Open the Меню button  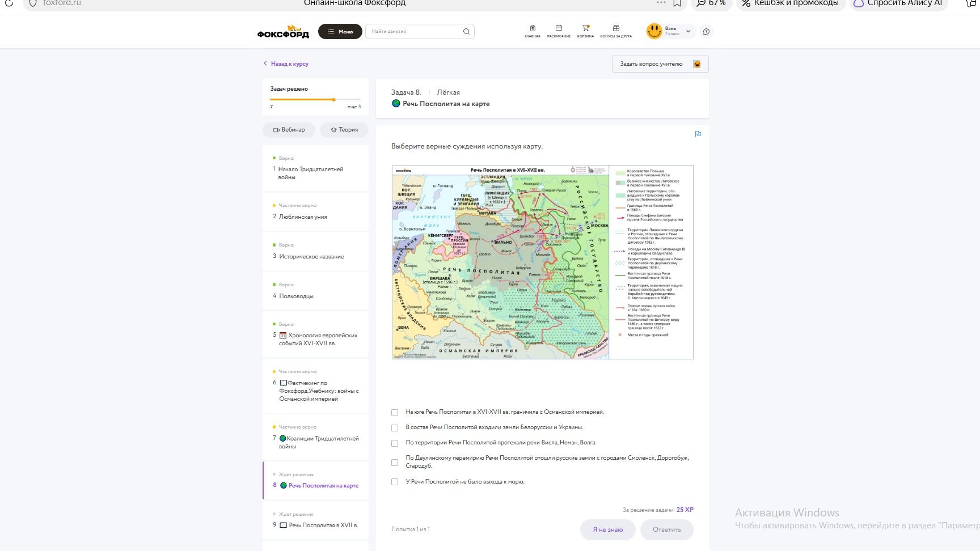[x=340, y=32]
